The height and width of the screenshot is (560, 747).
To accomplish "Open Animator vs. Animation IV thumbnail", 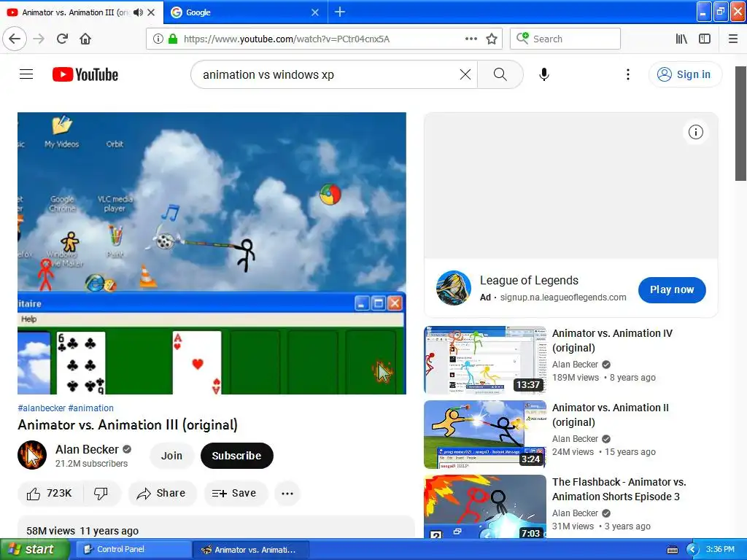I will pos(485,360).
